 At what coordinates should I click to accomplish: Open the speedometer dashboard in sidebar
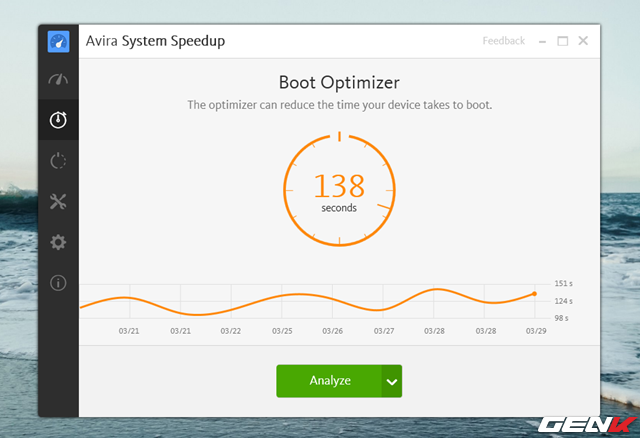(x=58, y=80)
